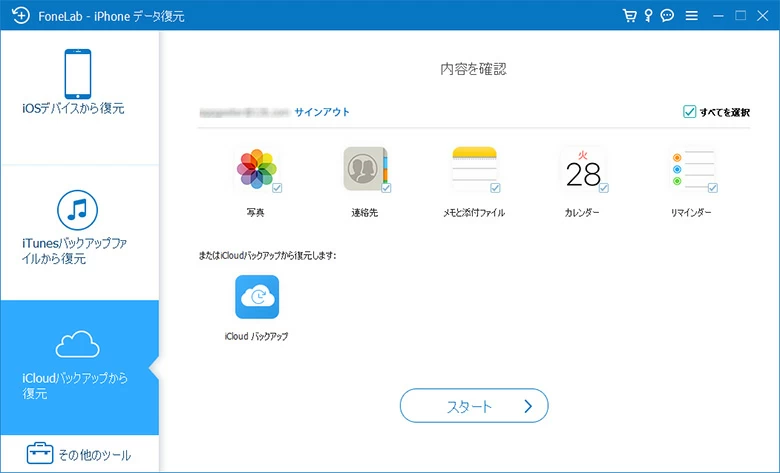The height and width of the screenshot is (473, 780).
Task: Switch to iOSデバイスから復元 tab
Action: click(x=79, y=84)
